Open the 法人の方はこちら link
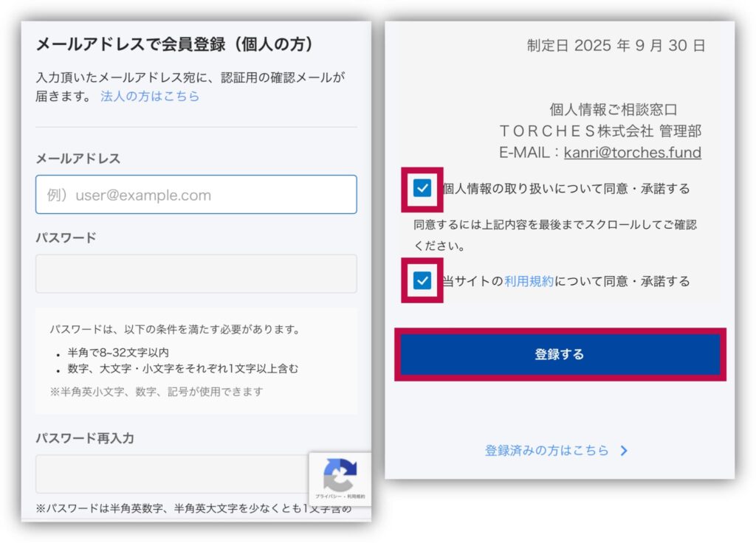The image size is (756, 543). coord(150,96)
